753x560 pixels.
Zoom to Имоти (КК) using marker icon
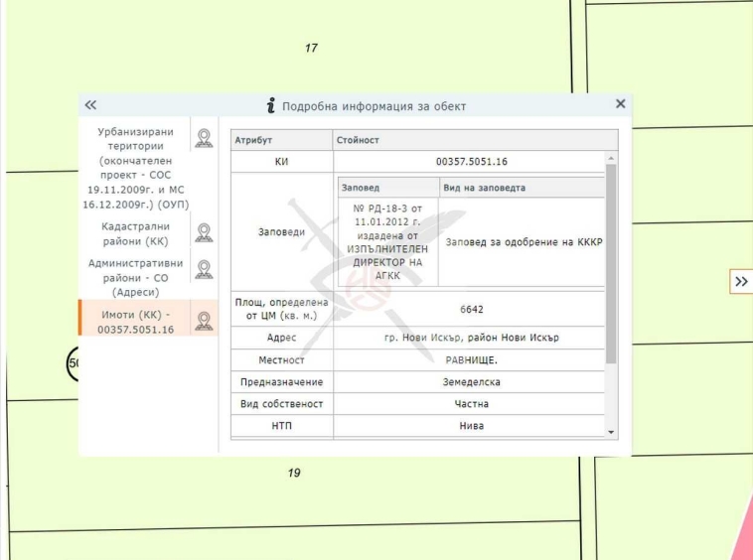coord(204,321)
